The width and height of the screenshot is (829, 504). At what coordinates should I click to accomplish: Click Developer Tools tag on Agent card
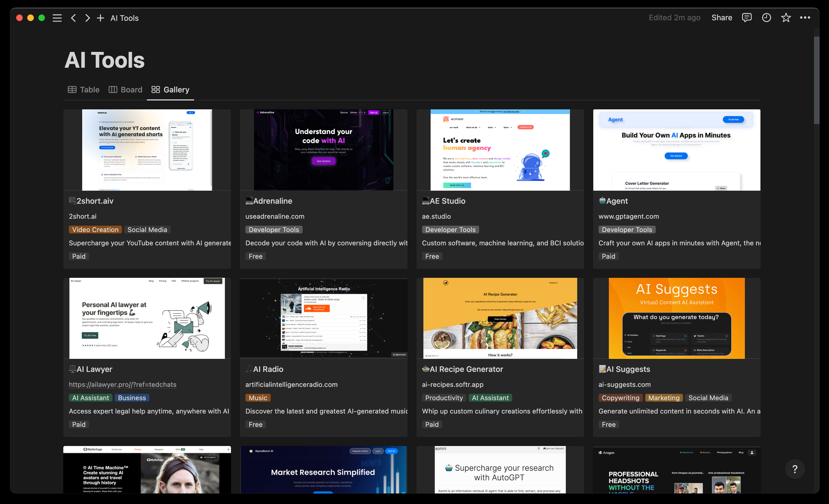[x=627, y=229]
